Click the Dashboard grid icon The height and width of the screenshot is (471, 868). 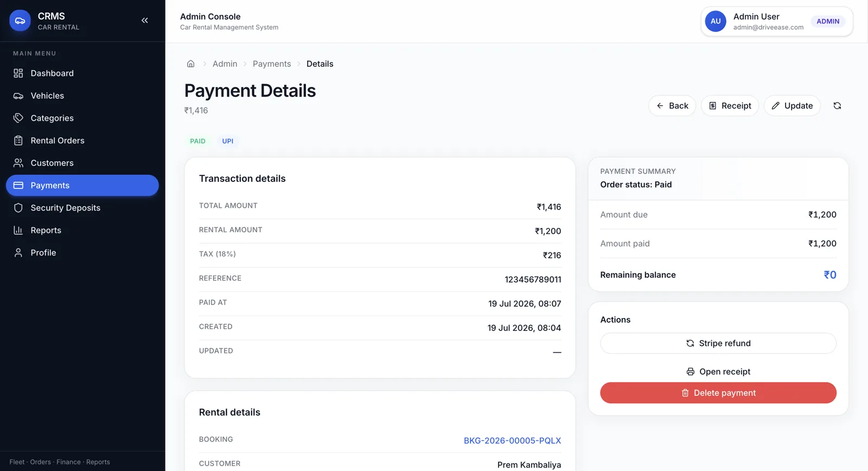click(x=18, y=73)
